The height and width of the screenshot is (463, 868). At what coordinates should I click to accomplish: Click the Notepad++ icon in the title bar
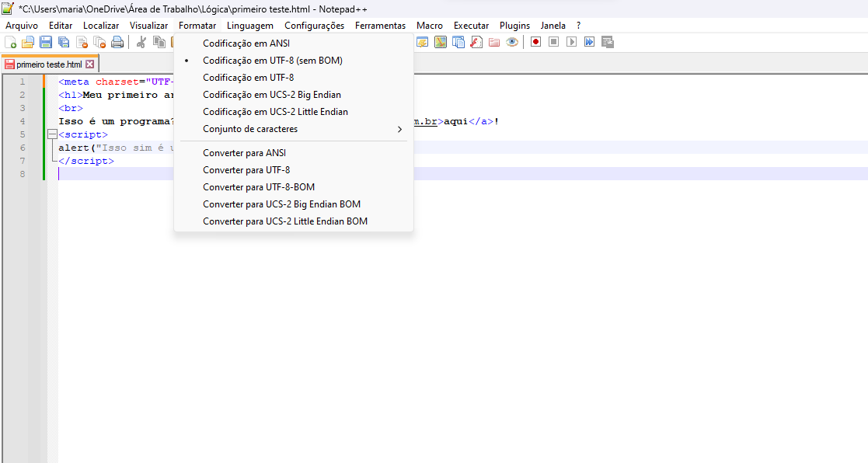click(x=8, y=9)
